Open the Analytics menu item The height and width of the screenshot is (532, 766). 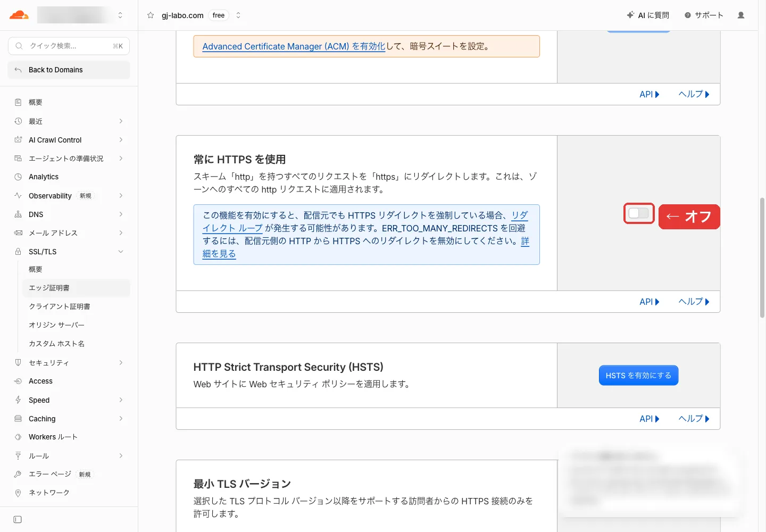pyautogui.click(x=69, y=177)
